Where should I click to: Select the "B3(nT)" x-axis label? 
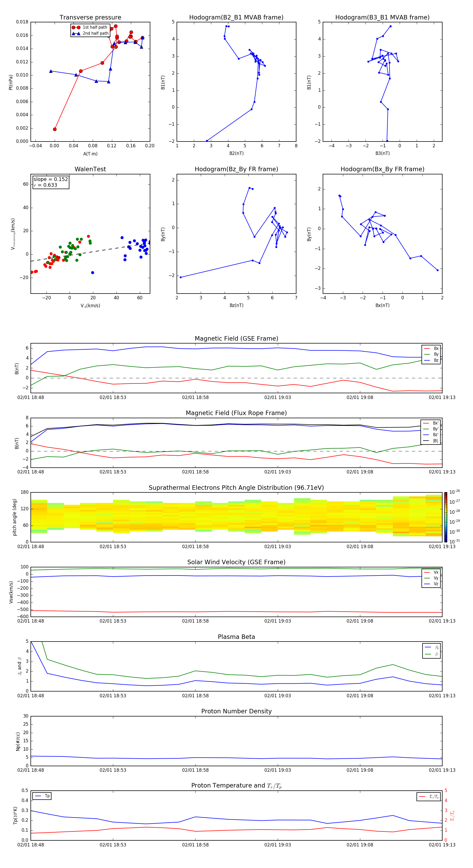coord(382,153)
